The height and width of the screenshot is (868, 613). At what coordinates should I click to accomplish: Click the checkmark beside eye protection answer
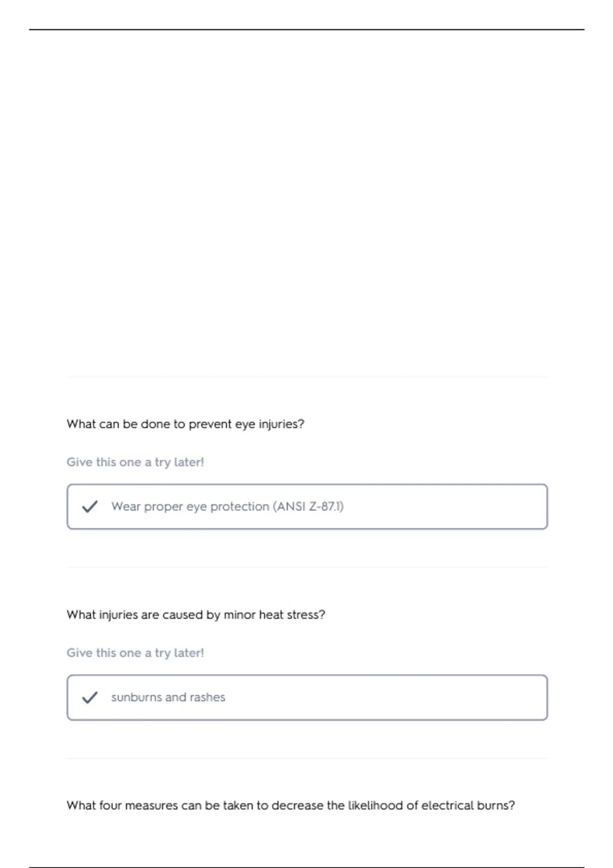(90, 507)
